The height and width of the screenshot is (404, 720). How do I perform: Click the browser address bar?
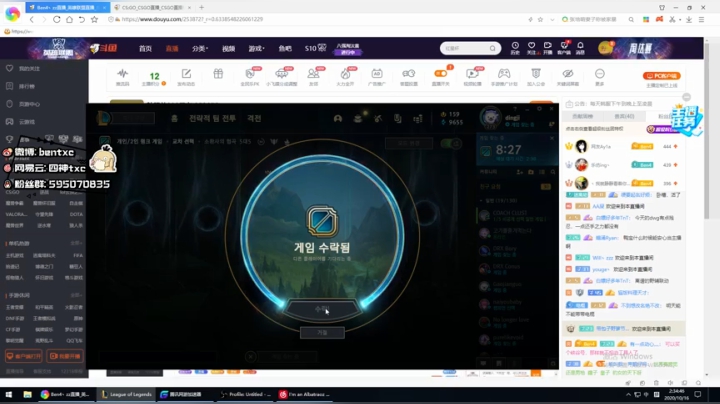317,19
